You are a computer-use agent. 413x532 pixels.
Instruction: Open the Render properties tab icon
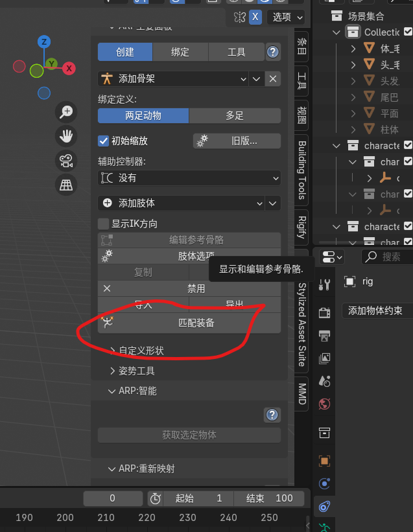324,313
